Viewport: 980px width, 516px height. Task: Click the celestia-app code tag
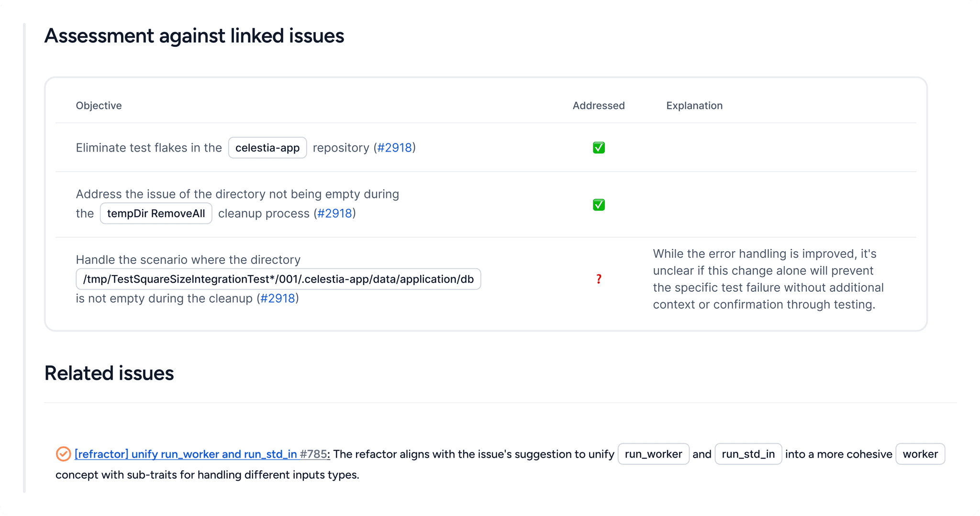pos(267,148)
